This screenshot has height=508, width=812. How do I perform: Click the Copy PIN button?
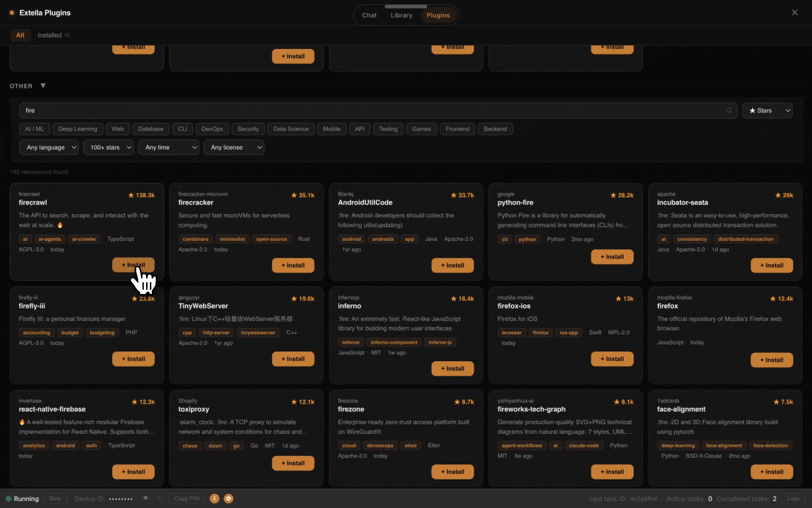pyautogui.click(x=187, y=499)
